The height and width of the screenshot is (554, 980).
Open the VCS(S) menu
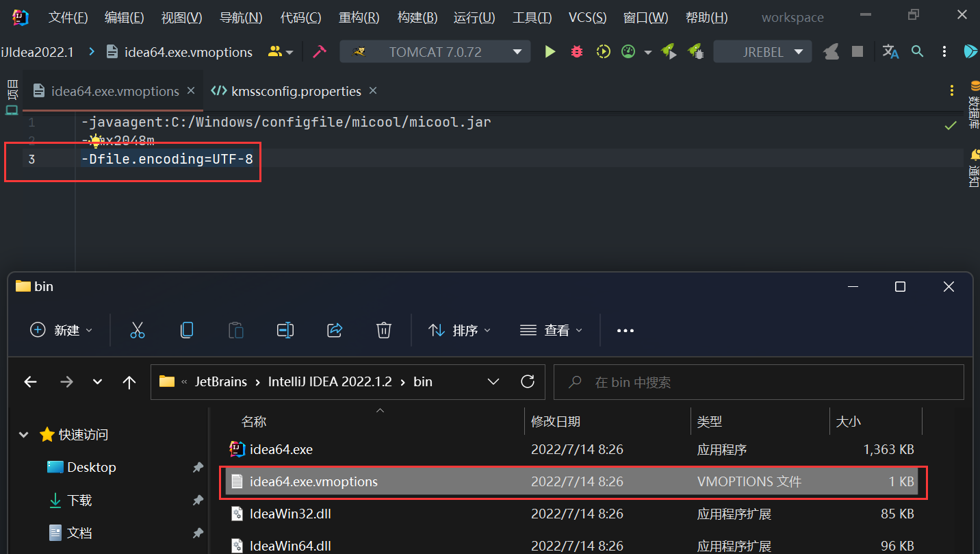point(588,18)
